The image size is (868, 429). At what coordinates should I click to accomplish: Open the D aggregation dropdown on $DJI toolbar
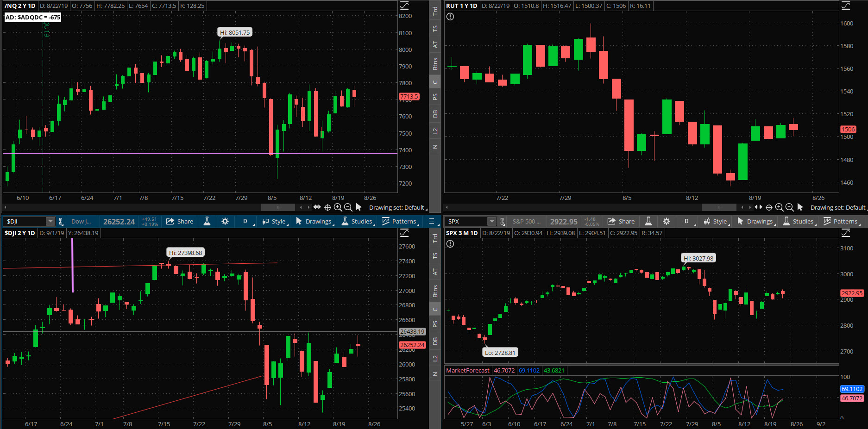[x=245, y=221]
